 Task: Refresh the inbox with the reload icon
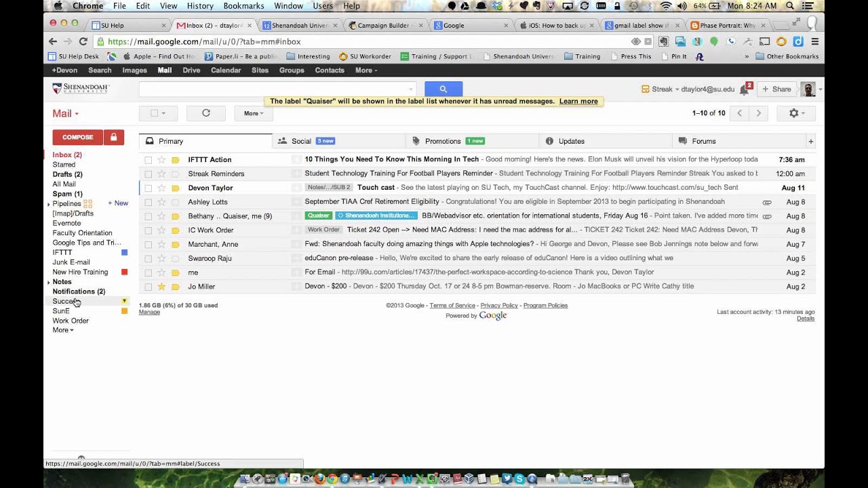[x=206, y=113]
